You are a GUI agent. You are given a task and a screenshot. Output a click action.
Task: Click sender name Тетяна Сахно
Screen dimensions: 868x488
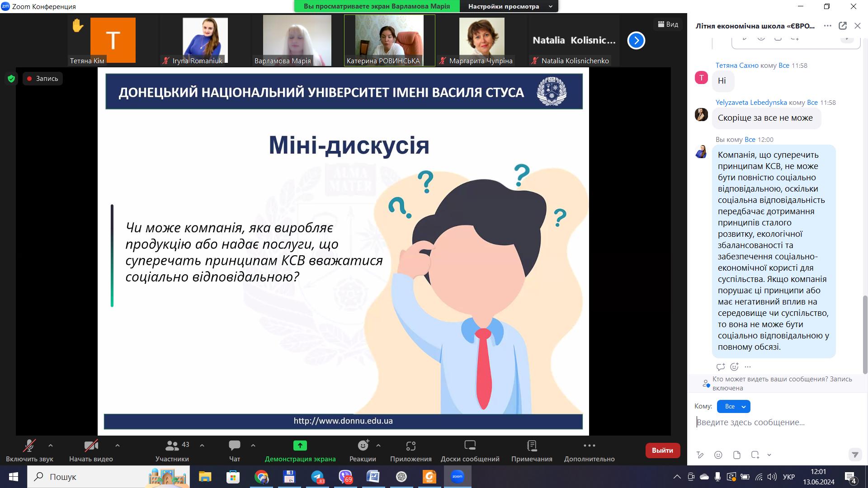pyautogui.click(x=737, y=66)
